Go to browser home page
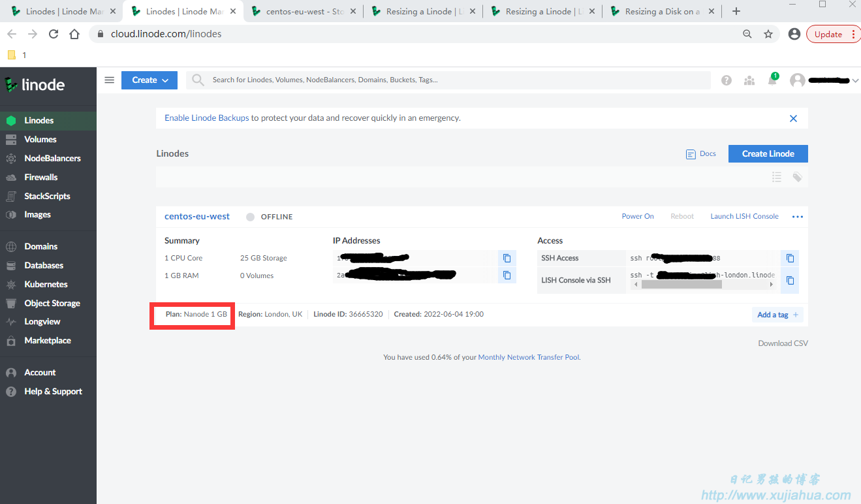 click(74, 34)
